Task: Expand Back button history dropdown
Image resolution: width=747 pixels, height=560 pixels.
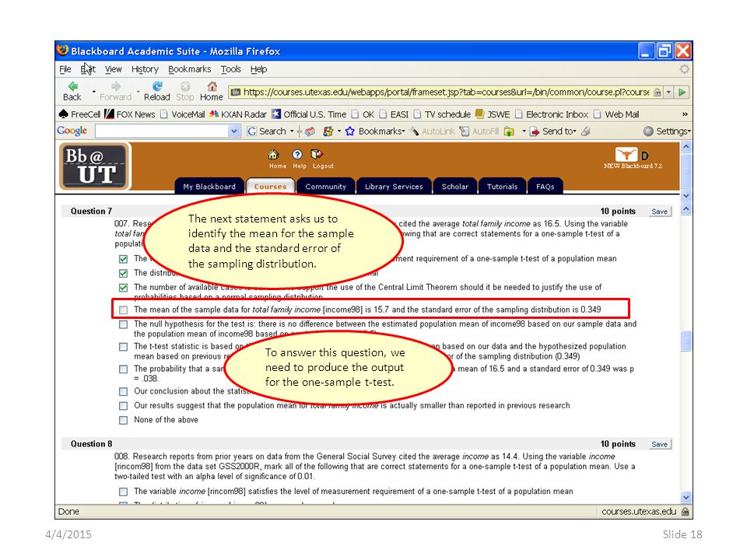Action: pos(94,92)
